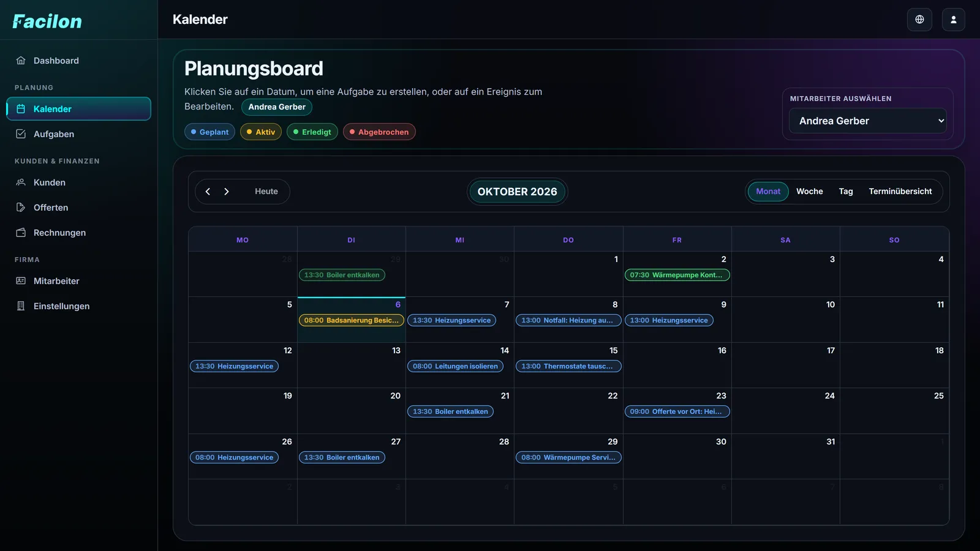Click the OKTOBER 2026 title
980x551 pixels.
point(518,192)
